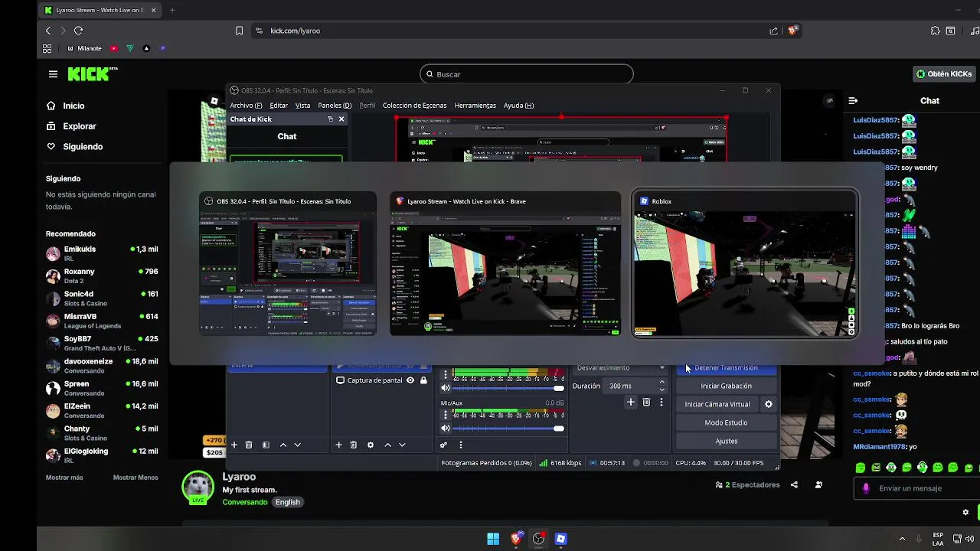
Task: Click Iniciar Cámara Virtual in OBS
Action: 717,404
